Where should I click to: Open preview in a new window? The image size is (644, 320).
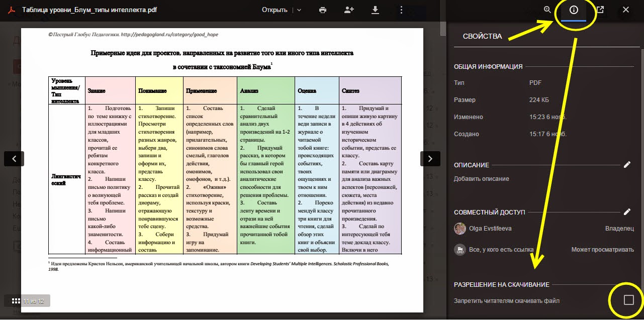(x=600, y=10)
